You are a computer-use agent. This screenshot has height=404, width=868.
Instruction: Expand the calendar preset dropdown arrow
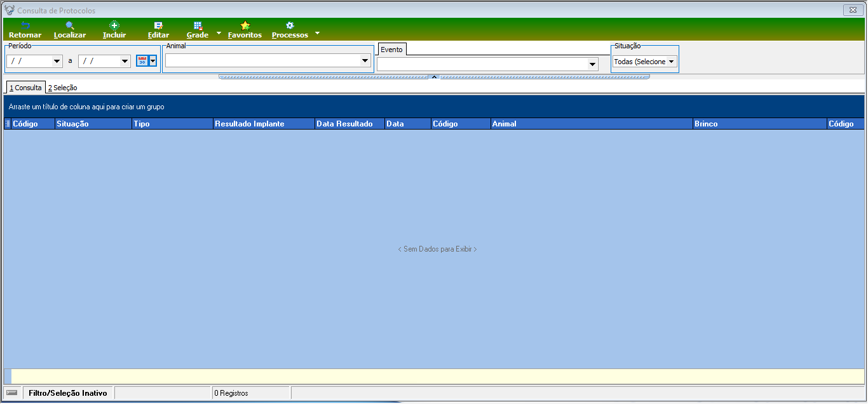tap(153, 61)
